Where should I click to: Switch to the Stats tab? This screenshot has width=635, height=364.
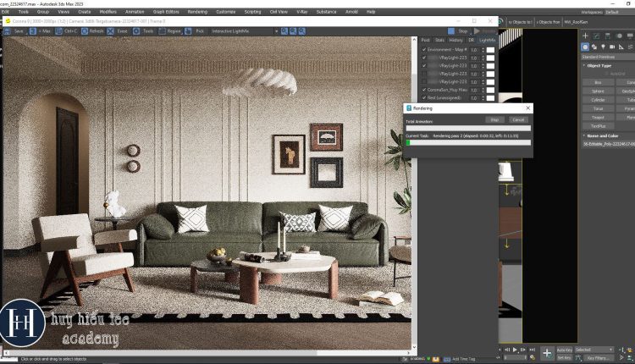[439, 40]
